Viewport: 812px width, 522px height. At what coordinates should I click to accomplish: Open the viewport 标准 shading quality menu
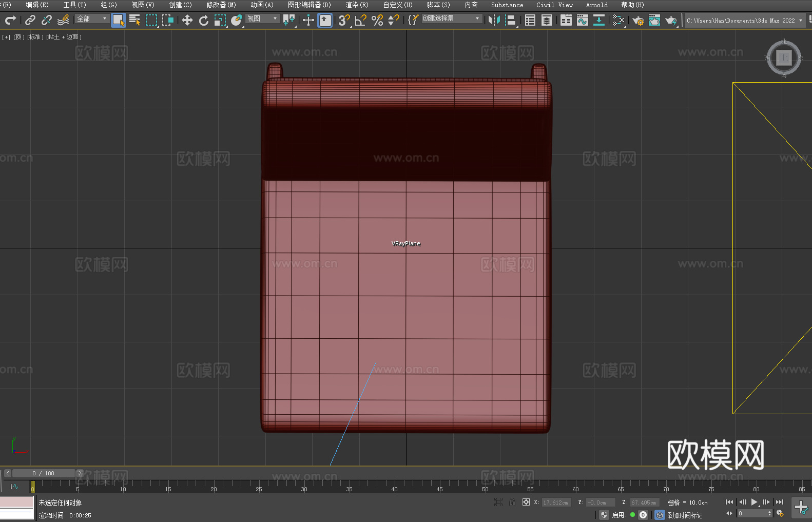(x=35, y=37)
